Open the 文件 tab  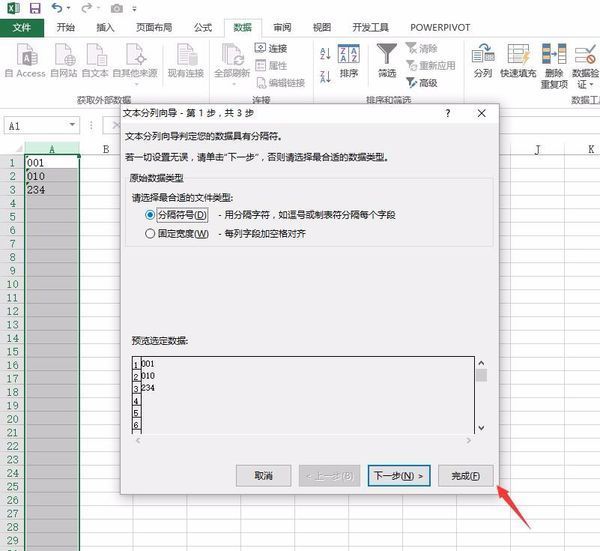(x=22, y=28)
